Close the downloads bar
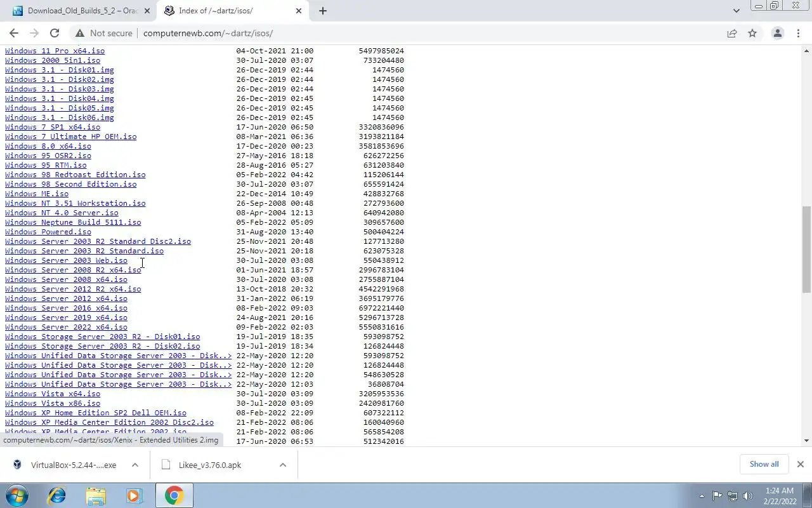 [x=800, y=464]
